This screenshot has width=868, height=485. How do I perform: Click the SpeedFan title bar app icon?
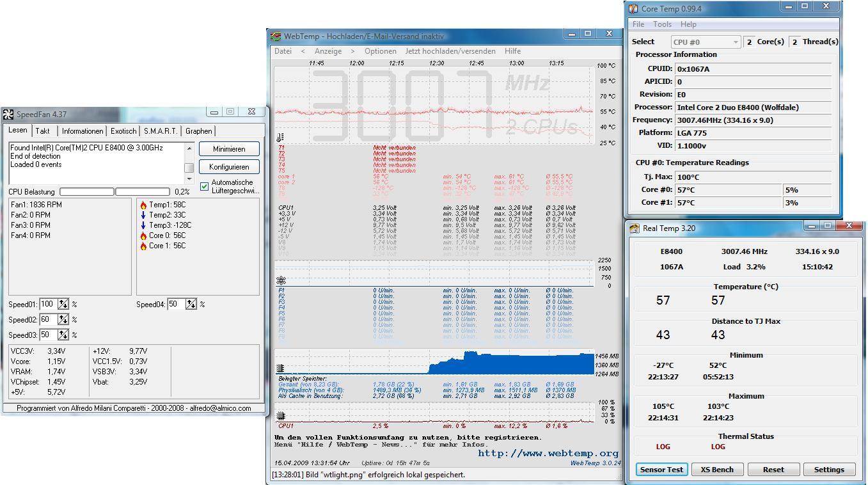tap(8, 114)
